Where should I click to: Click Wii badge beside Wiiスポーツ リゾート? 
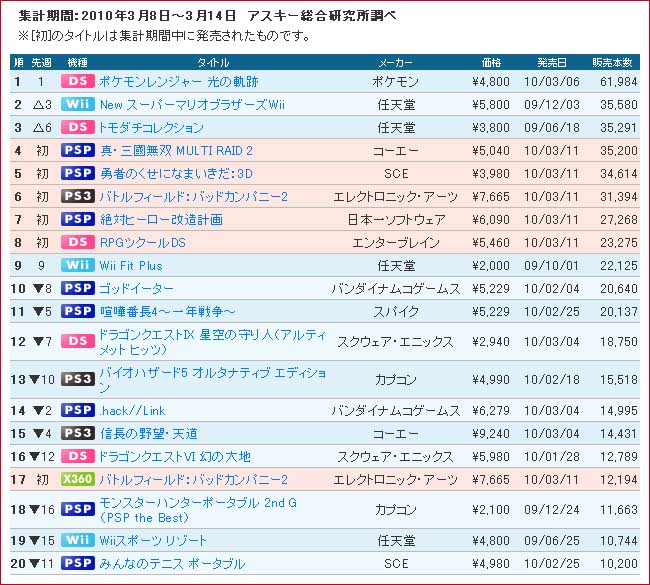(78, 540)
